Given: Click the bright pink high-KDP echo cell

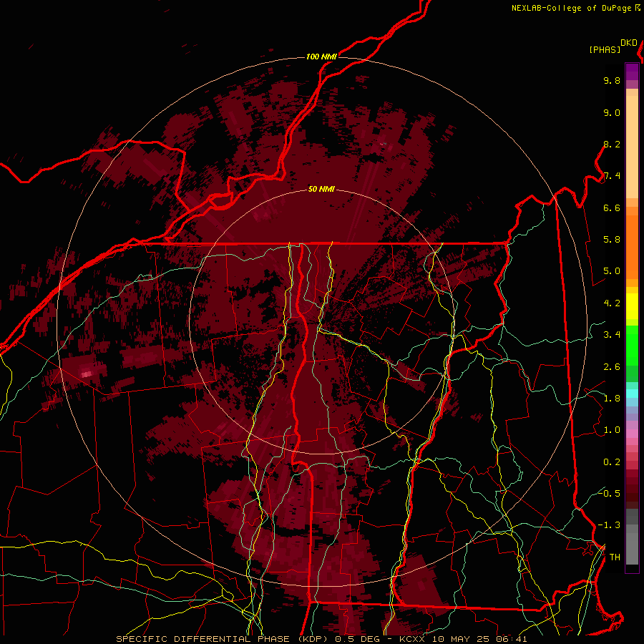Looking at the screenshot, I should point(87,374).
